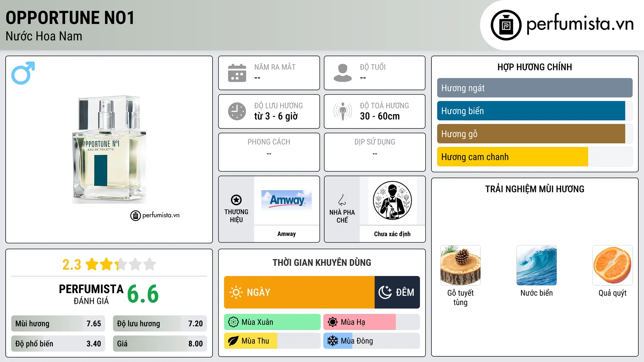Click the Độ lưu hương score 7.20
Viewport: 644px width, 362px height.
(196, 324)
